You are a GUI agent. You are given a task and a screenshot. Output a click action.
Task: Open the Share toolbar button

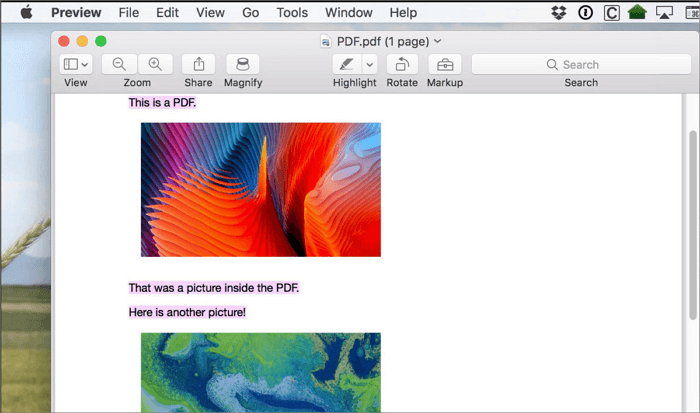(x=198, y=64)
